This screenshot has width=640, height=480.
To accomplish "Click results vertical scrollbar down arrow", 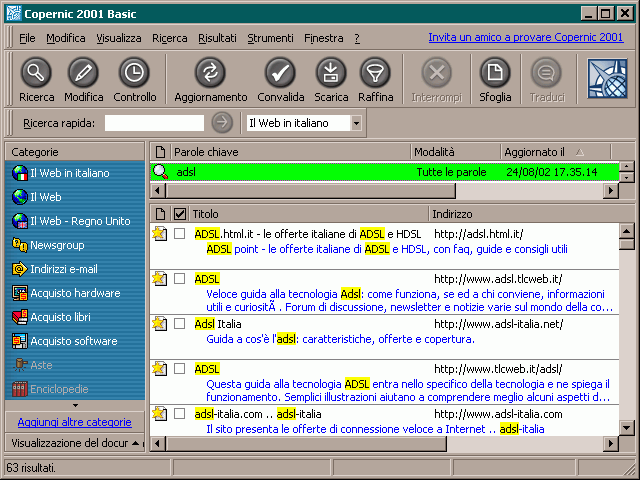I will pyautogui.click(x=626, y=427).
